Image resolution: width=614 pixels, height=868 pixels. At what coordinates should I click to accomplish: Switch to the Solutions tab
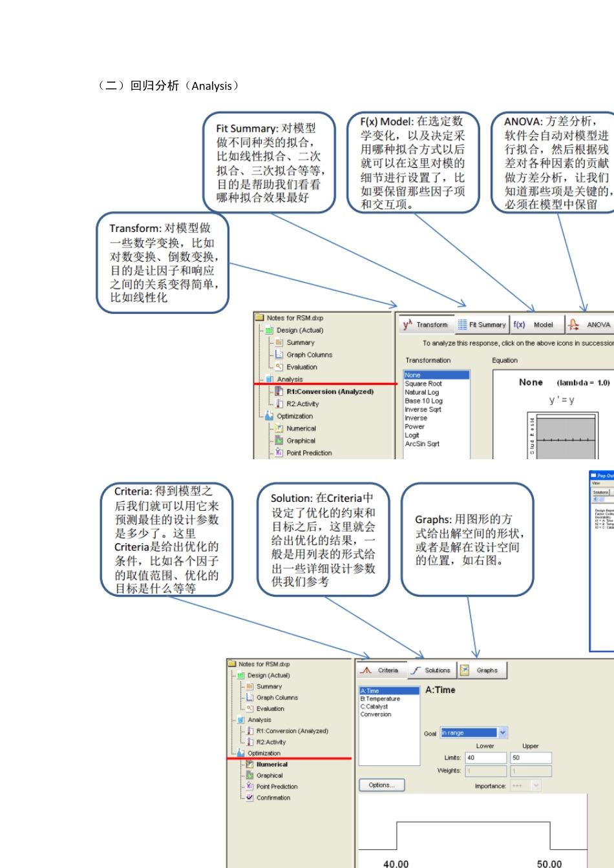pos(431,670)
